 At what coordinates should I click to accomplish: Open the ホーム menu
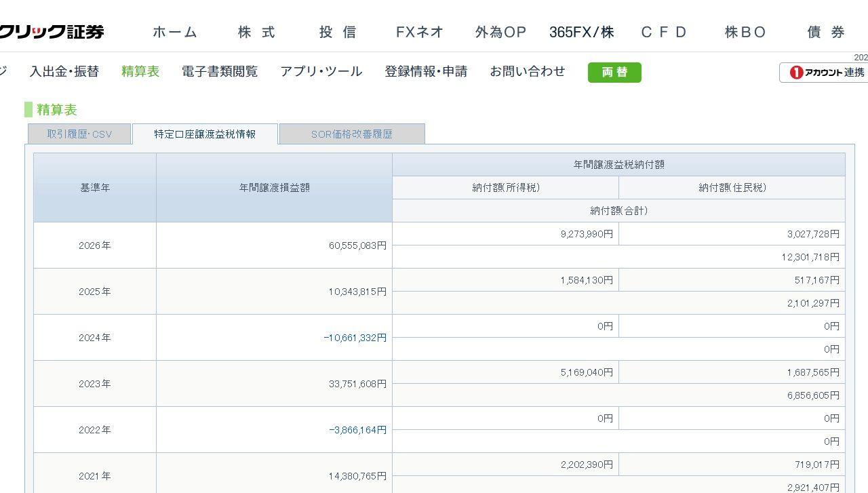coord(175,32)
